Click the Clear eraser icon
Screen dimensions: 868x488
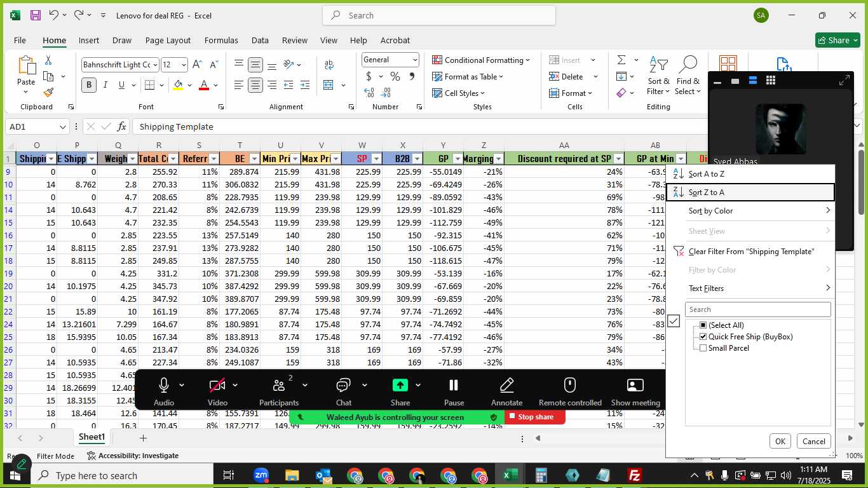coord(621,93)
